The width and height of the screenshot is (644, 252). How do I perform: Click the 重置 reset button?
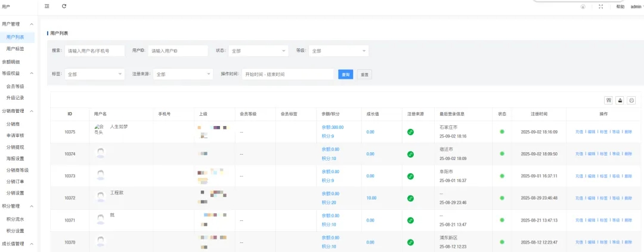364,75
